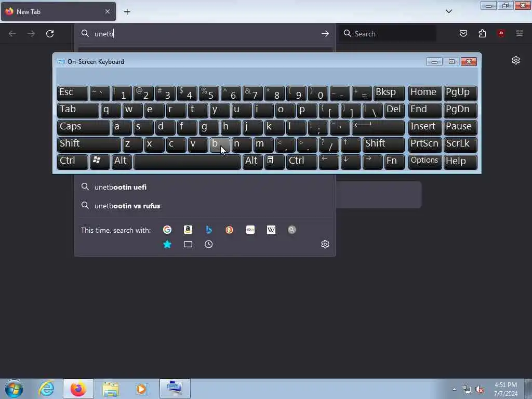Toggle Insert key on keyboard
The image size is (532, 399).
click(425, 127)
